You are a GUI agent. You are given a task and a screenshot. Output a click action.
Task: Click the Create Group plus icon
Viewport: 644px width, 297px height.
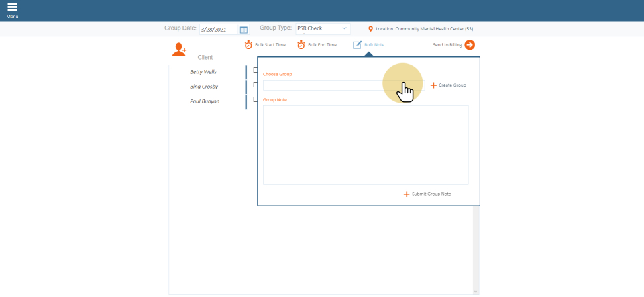pyautogui.click(x=433, y=85)
